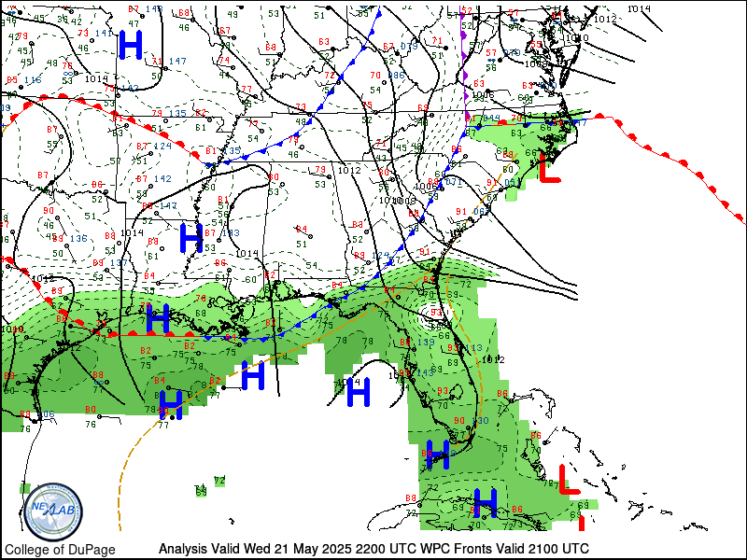This screenshot has height=560, width=747.
Task: Click the blue H over Cuba
Action: click(x=486, y=503)
